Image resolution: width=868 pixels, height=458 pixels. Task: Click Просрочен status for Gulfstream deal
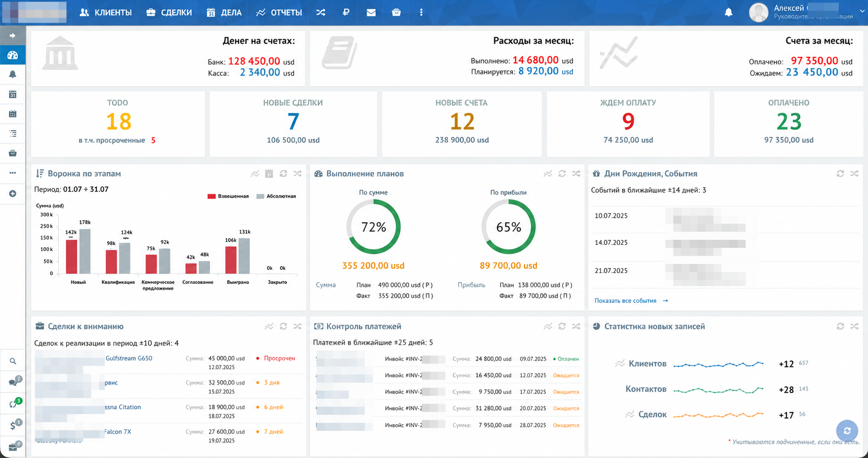tap(275, 358)
